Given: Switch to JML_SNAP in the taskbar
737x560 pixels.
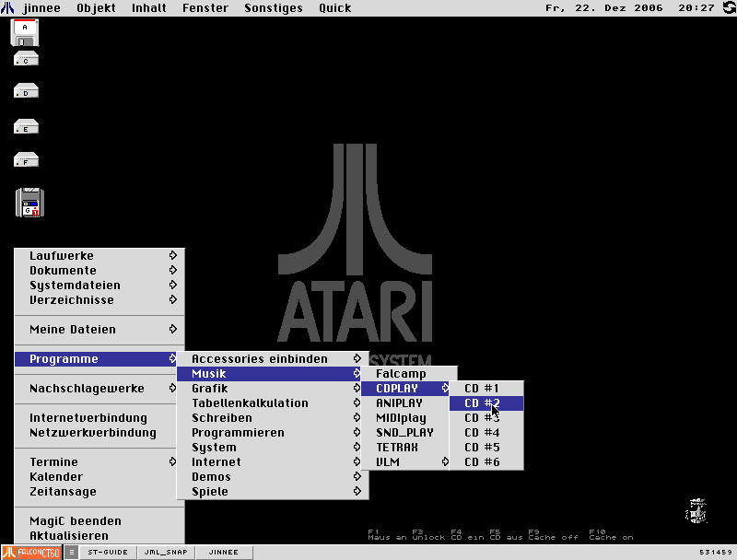Looking at the screenshot, I should click(x=166, y=553).
